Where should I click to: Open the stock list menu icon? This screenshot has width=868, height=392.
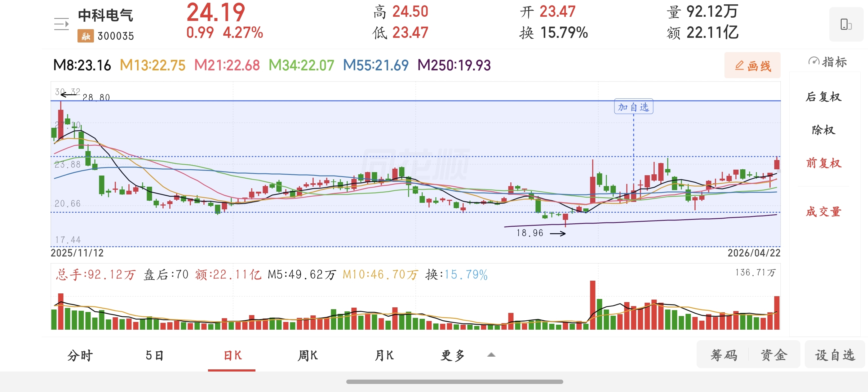(61, 24)
